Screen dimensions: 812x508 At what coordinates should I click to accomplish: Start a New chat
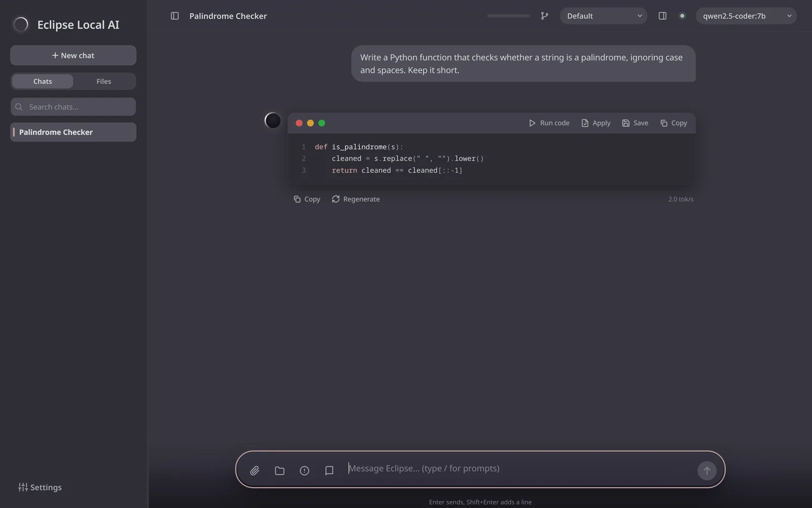coord(73,55)
